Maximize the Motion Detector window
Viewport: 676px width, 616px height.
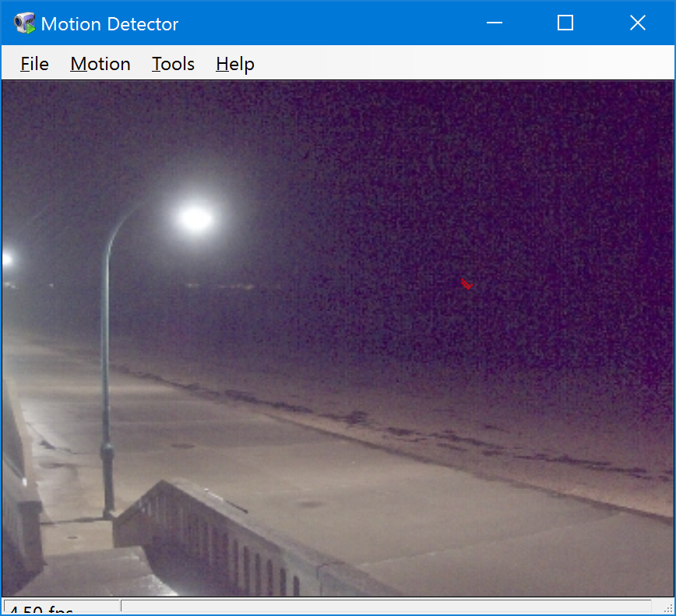click(565, 23)
